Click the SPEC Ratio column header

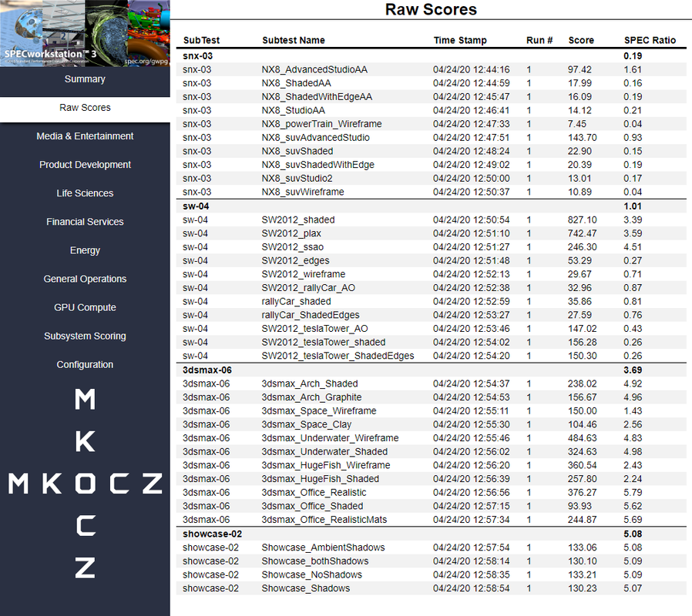[650, 40]
